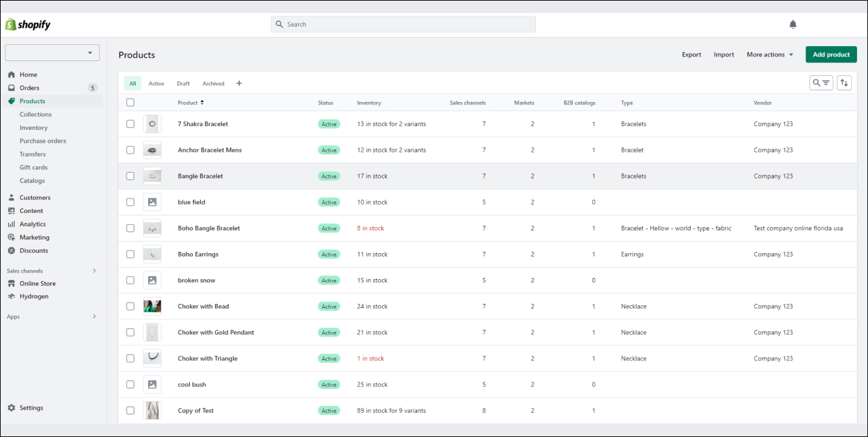Expand the Sales channels section chevron
Screen dimensions: 868x437
tap(94, 271)
